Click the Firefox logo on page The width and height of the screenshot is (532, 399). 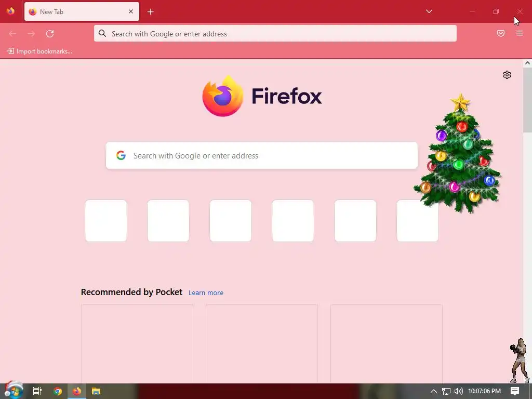click(x=223, y=96)
